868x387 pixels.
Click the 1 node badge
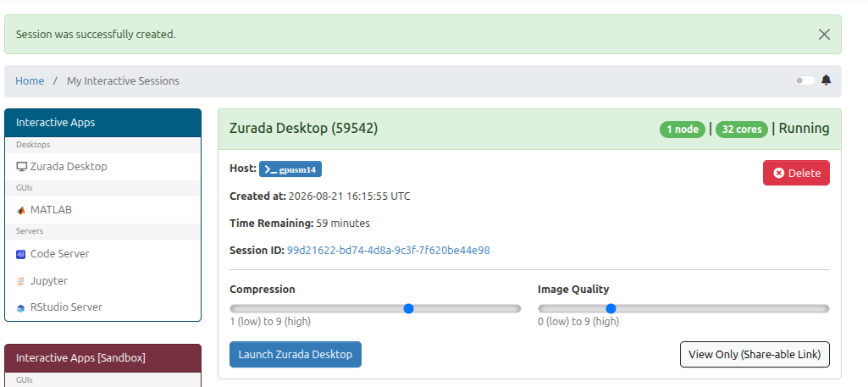tap(682, 129)
